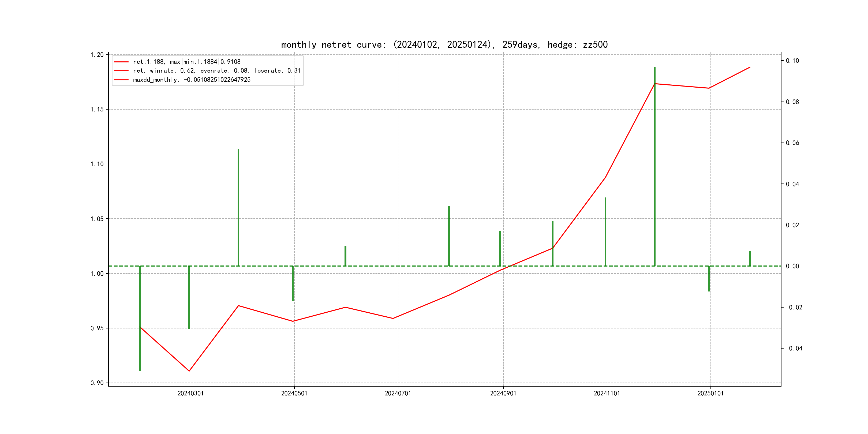Click the 0.90 left axis tick label
The width and height of the screenshot is (868, 434).
(97, 383)
